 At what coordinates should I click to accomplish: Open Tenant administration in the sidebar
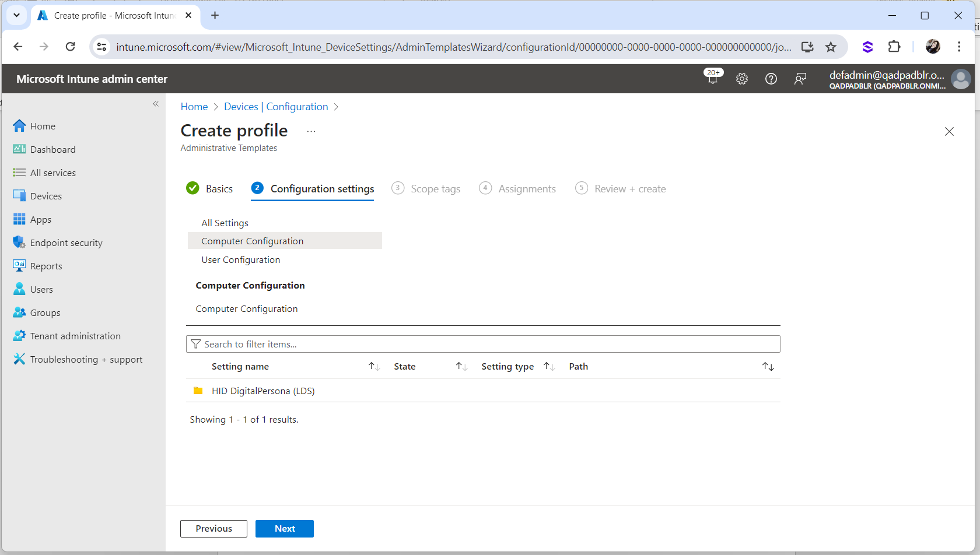pyautogui.click(x=66, y=336)
